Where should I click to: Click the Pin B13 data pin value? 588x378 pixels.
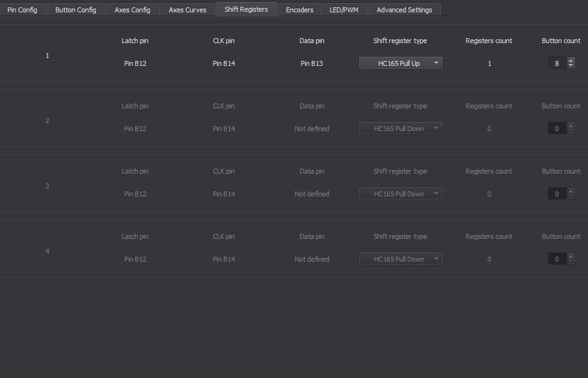click(x=312, y=63)
